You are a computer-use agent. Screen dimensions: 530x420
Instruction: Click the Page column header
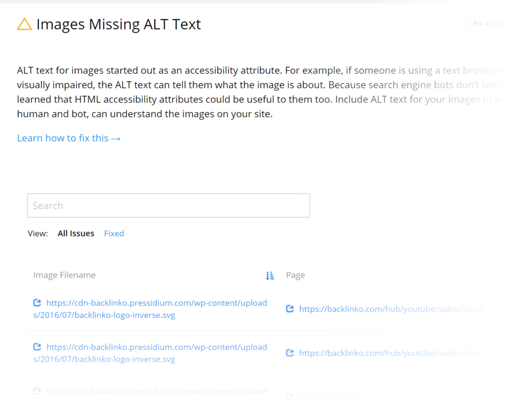tap(296, 276)
